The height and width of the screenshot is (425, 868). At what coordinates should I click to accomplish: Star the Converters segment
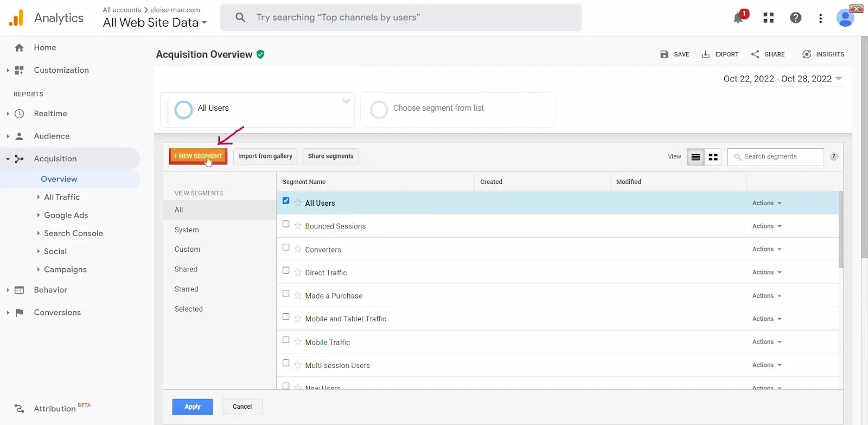click(x=298, y=249)
